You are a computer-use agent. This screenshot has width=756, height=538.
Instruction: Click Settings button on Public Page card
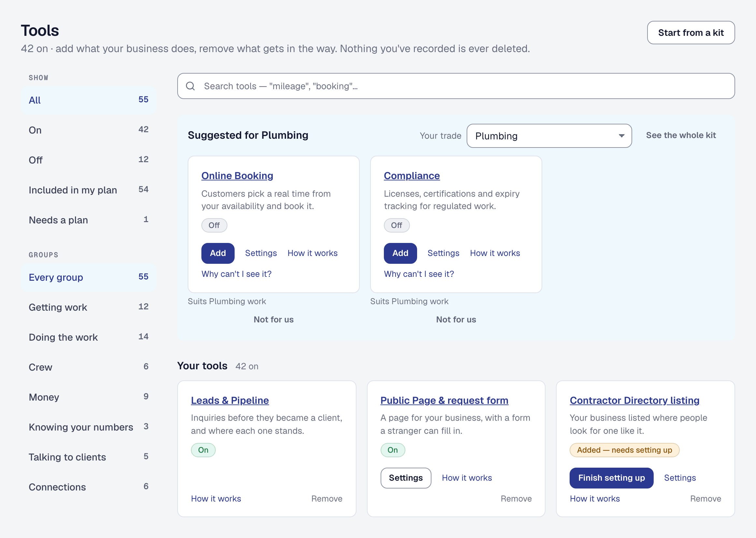click(406, 478)
